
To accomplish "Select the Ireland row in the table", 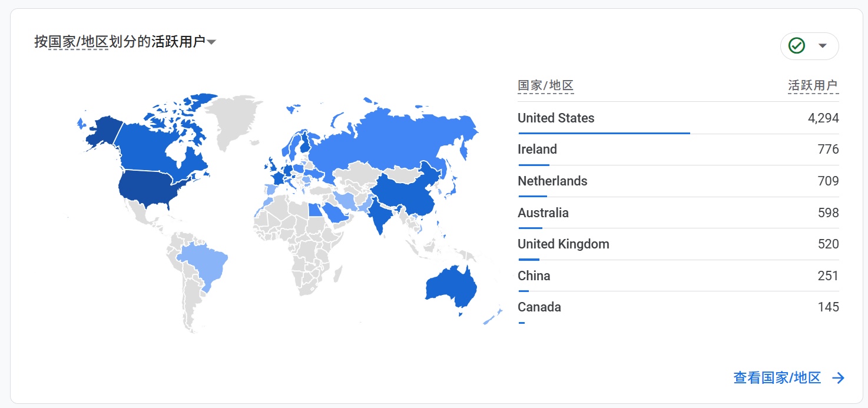I will pyautogui.click(x=678, y=150).
